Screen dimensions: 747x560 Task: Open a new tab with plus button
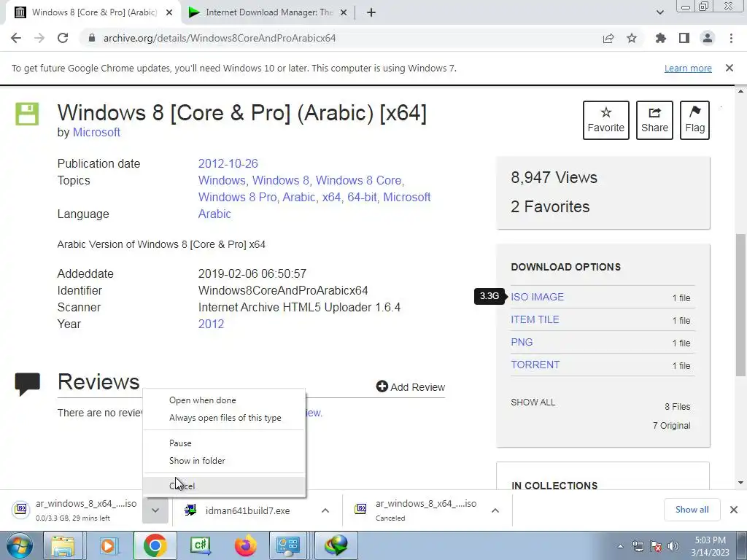[371, 12]
